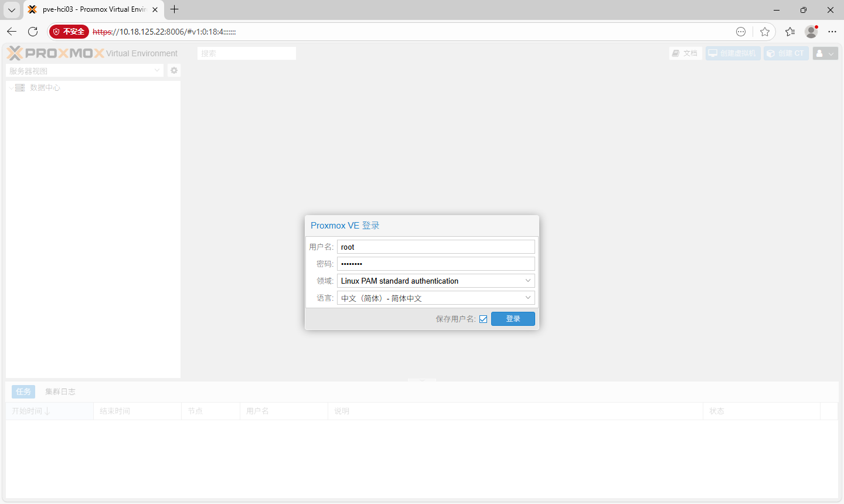Click the 创建虚拟机 button

click(x=733, y=53)
